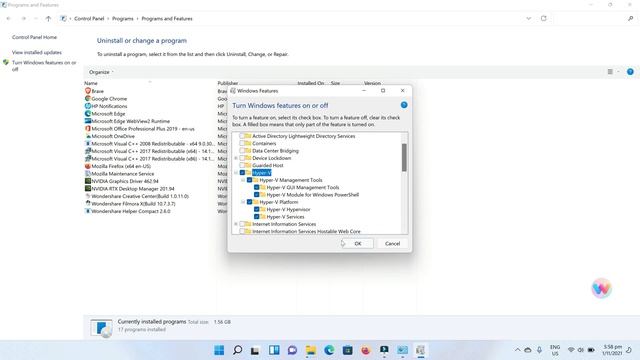Click Programs in the breadcrumb
The height and width of the screenshot is (360, 640).
[122, 18]
